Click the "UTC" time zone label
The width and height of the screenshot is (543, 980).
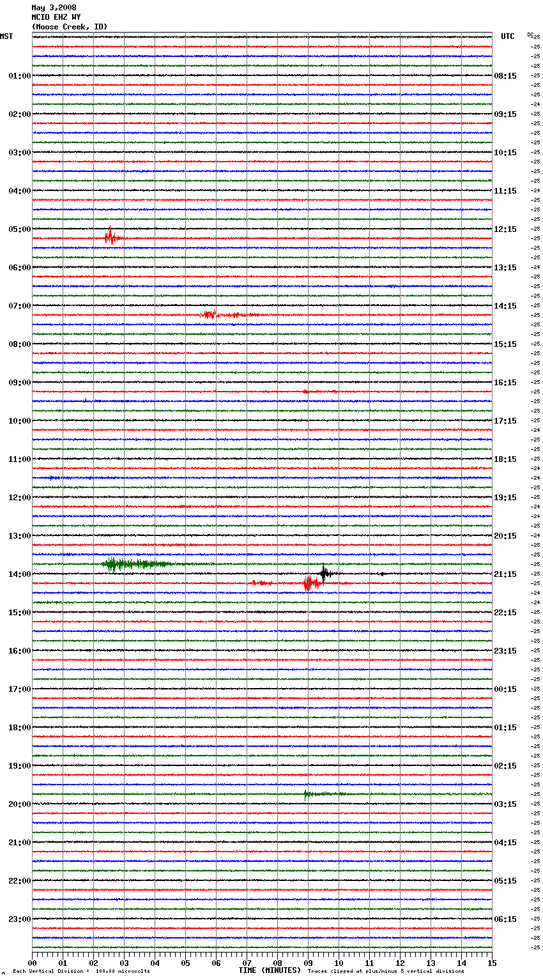(507, 36)
